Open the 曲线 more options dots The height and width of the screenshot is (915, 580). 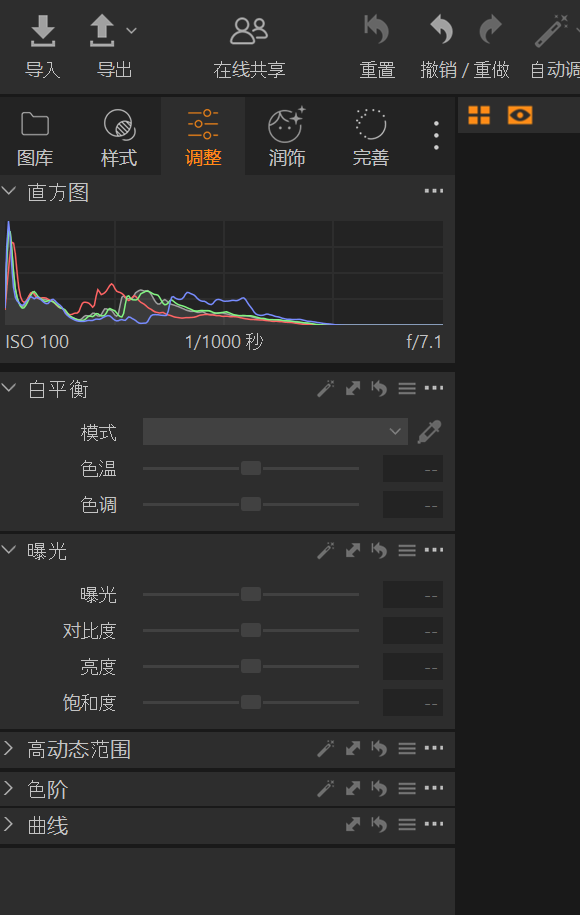point(434,825)
